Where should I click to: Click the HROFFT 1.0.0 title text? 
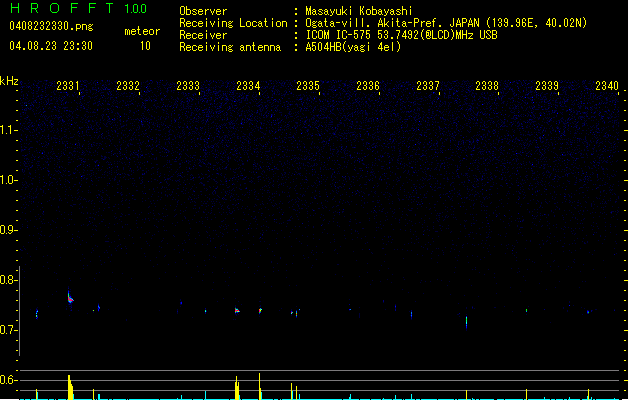[78, 8]
